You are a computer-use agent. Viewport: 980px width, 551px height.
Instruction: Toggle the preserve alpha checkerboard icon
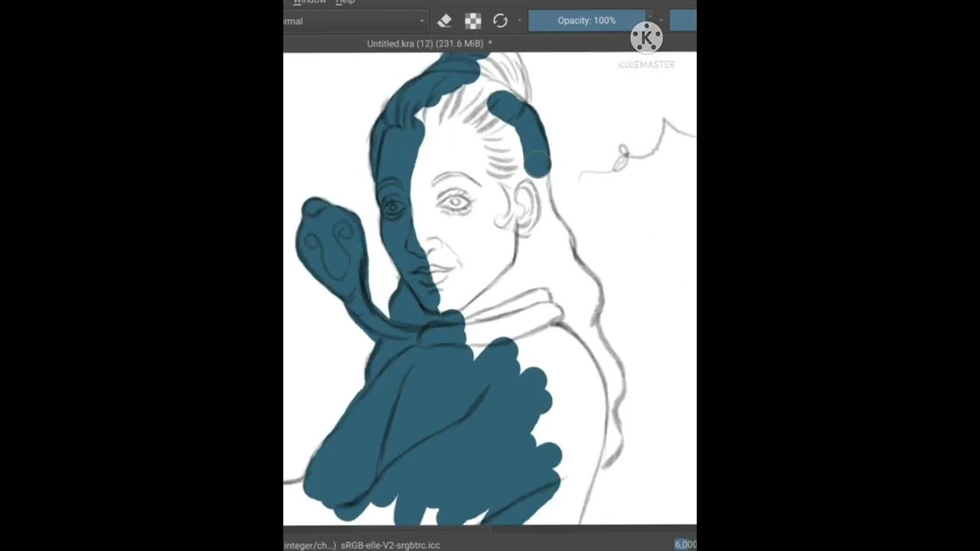click(x=472, y=21)
